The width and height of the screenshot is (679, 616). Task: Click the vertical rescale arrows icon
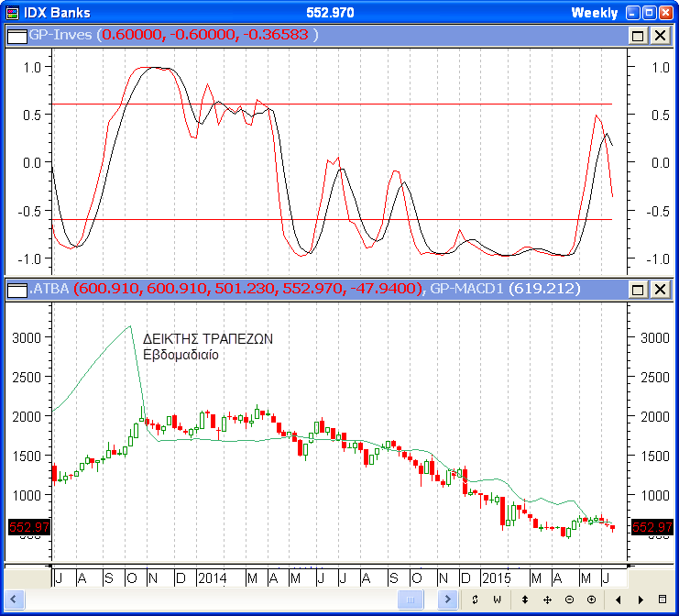[525, 599]
